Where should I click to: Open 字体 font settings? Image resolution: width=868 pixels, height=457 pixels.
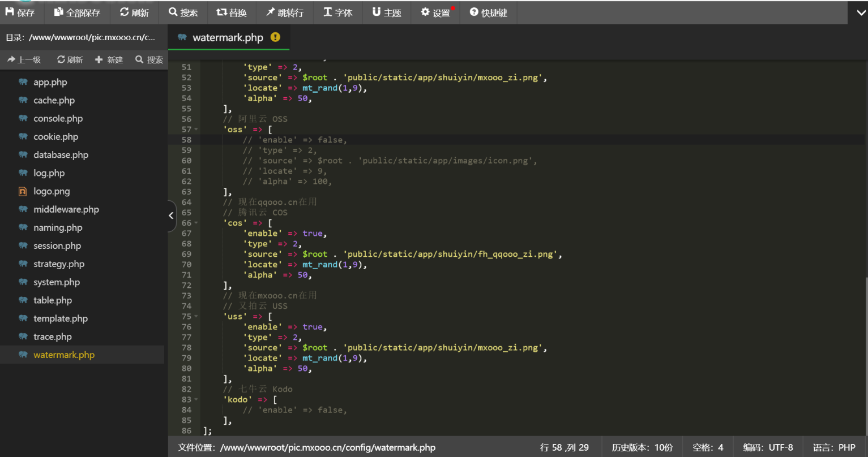coord(337,12)
